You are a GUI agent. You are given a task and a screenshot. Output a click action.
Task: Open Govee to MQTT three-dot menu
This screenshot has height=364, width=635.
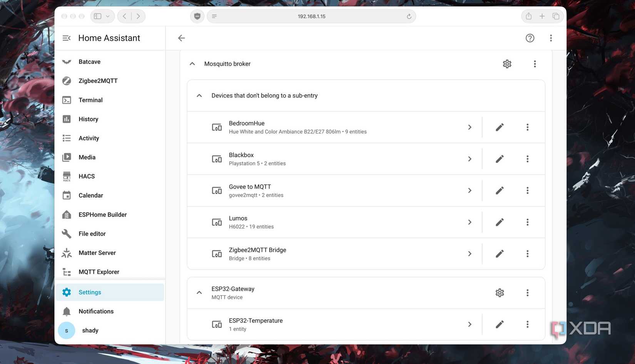[527, 191]
